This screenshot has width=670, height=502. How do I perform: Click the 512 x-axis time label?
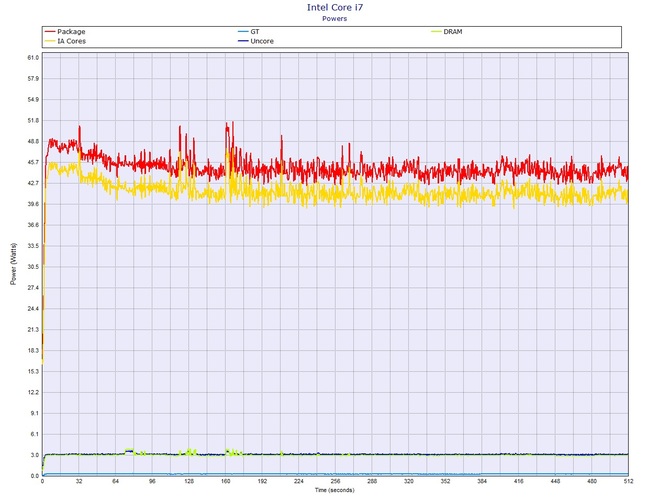pyautogui.click(x=628, y=481)
